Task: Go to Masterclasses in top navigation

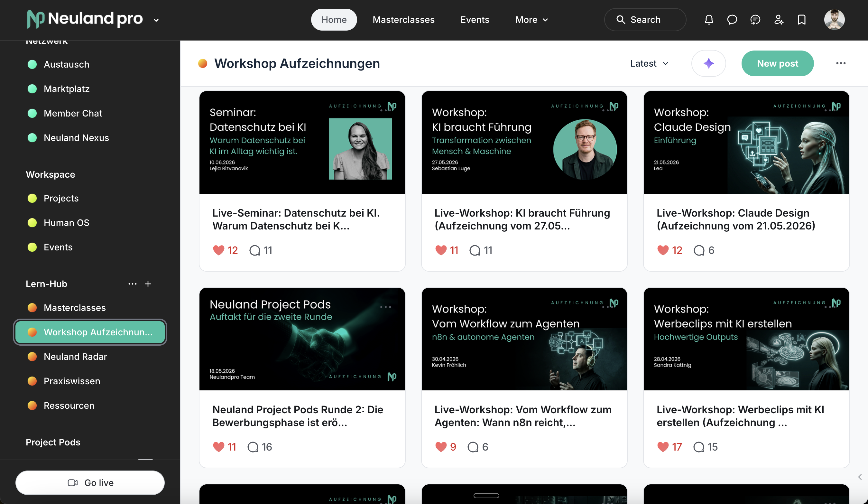Action: click(x=403, y=20)
